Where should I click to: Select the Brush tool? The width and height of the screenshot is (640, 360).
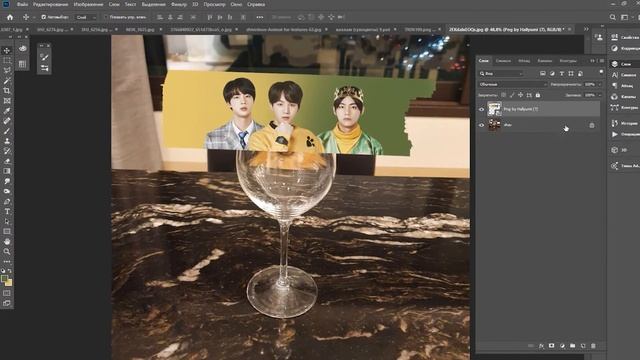pyautogui.click(x=7, y=131)
